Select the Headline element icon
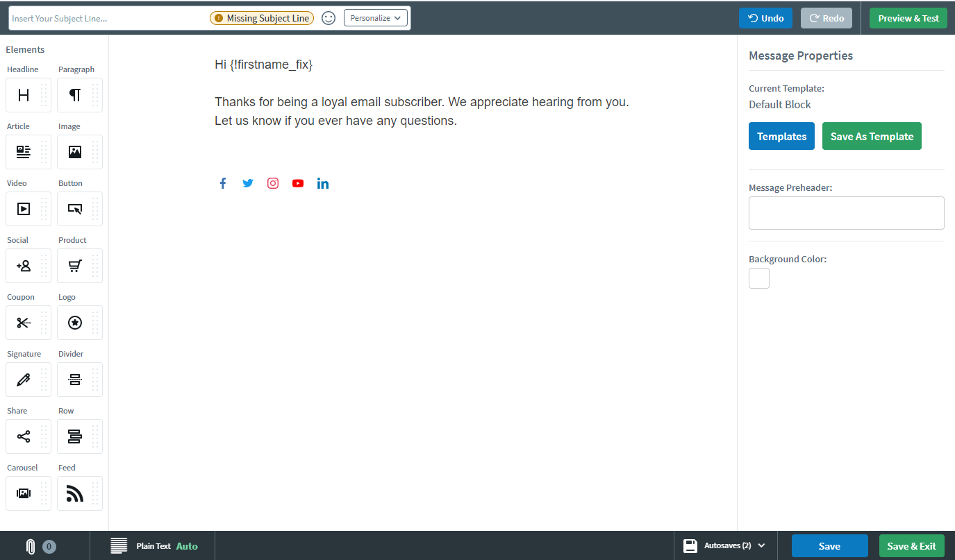 [24, 95]
